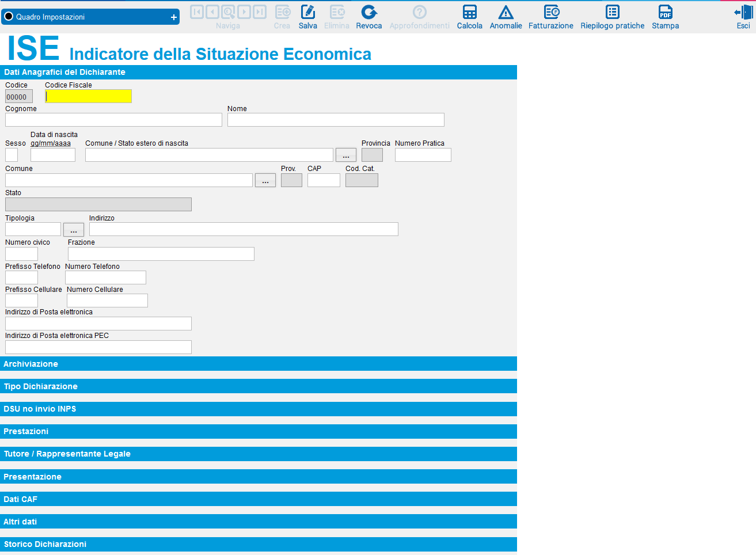756x555 pixels.
Task: Expand the Presentazione section
Action: 259,477
